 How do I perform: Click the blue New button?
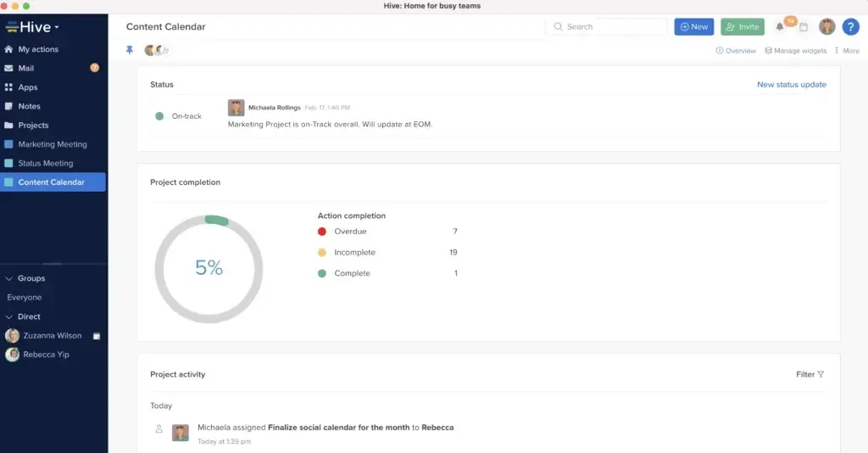693,26
